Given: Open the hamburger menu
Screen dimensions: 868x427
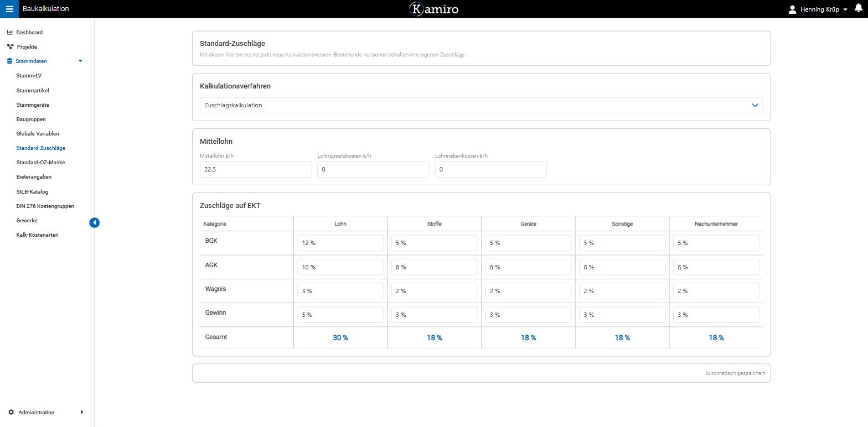Looking at the screenshot, I should click(9, 9).
